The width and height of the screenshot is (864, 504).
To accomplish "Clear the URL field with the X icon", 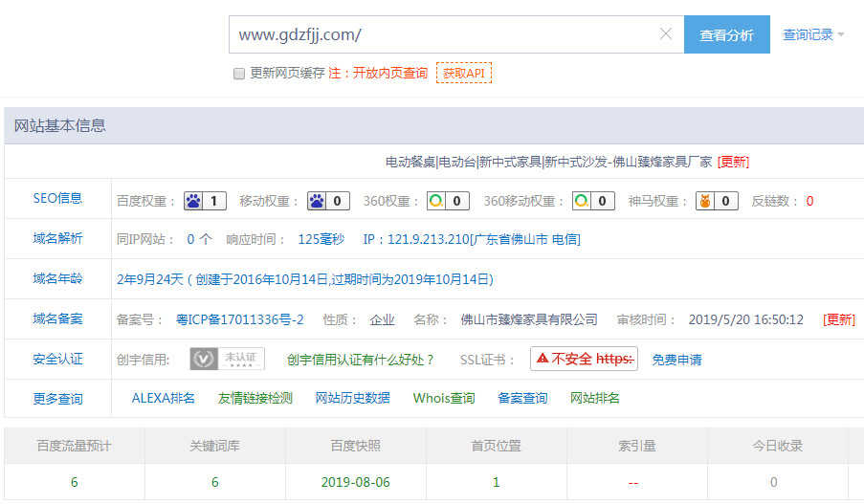I will [666, 34].
